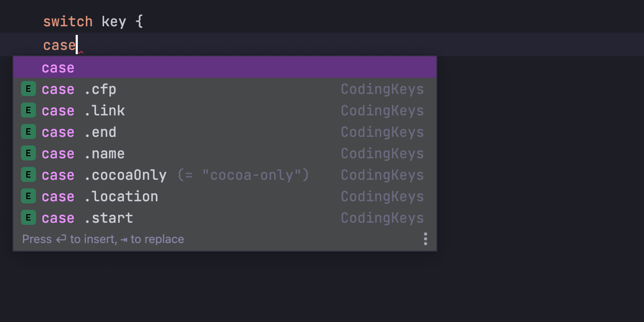Screen dimensions: 644x322
Task: Click the green E icon for .end
Action: point(28,132)
